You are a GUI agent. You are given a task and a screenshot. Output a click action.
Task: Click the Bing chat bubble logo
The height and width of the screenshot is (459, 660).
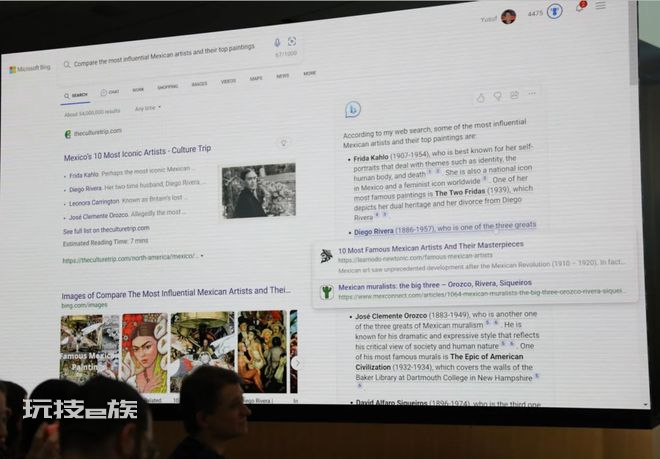(353, 109)
